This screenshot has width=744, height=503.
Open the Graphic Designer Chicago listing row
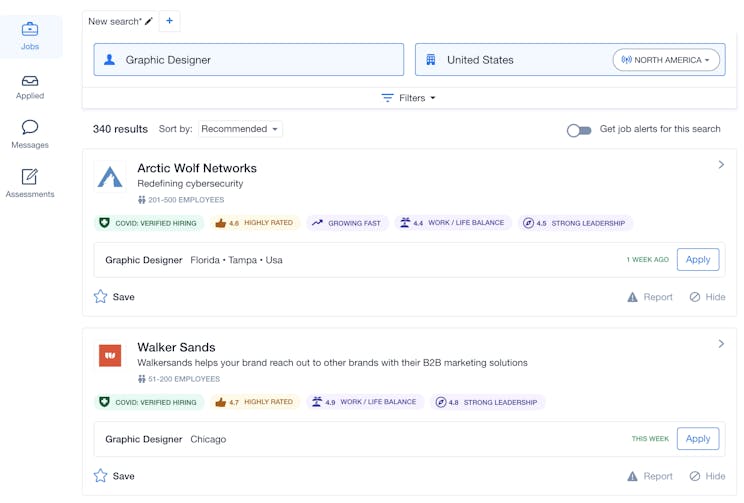click(409, 439)
